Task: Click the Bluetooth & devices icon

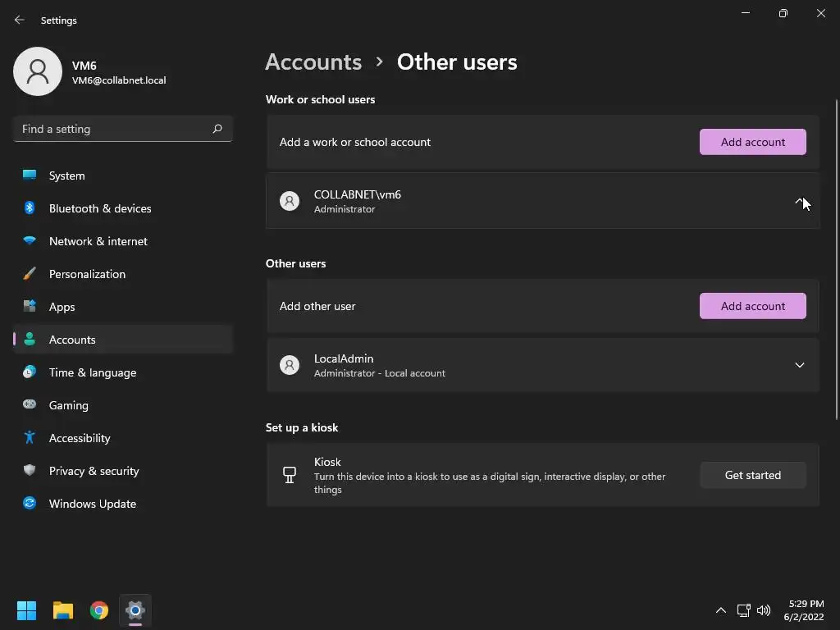Action: coord(30,208)
